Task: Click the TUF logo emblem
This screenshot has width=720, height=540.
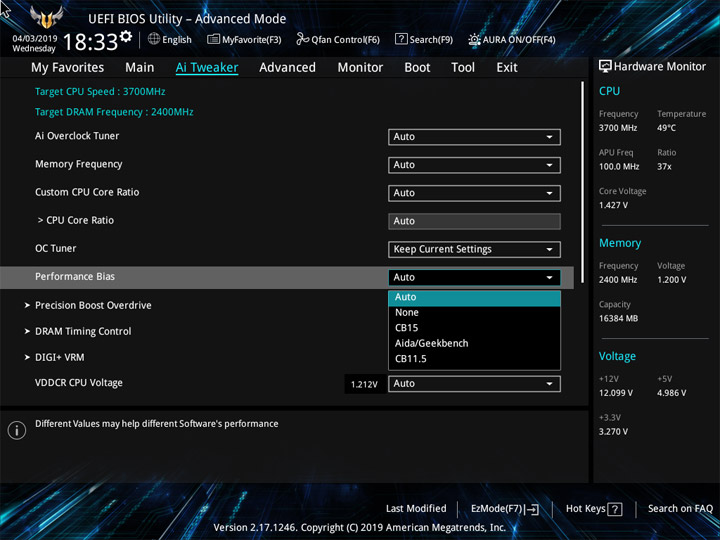Action: click(46, 17)
